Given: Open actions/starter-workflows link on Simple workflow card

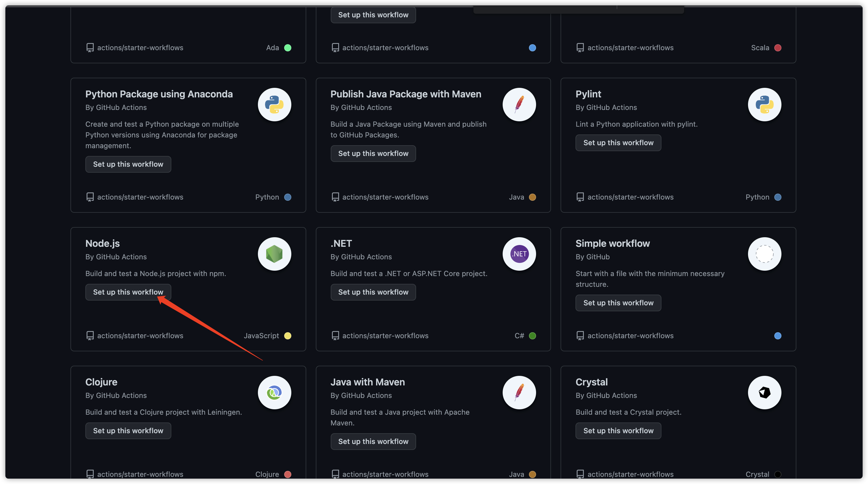Looking at the screenshot, I should click(x=630, y=336).
